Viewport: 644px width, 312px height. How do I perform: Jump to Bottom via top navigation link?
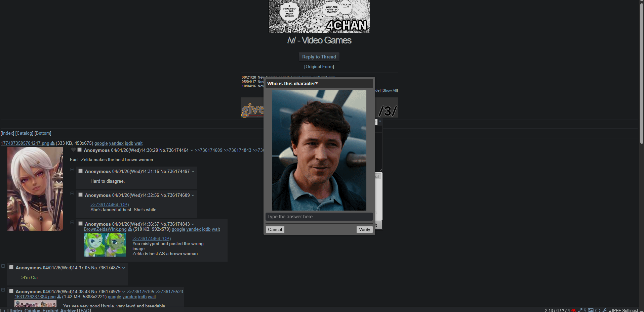pyautogui.click(x=43, y=133)
